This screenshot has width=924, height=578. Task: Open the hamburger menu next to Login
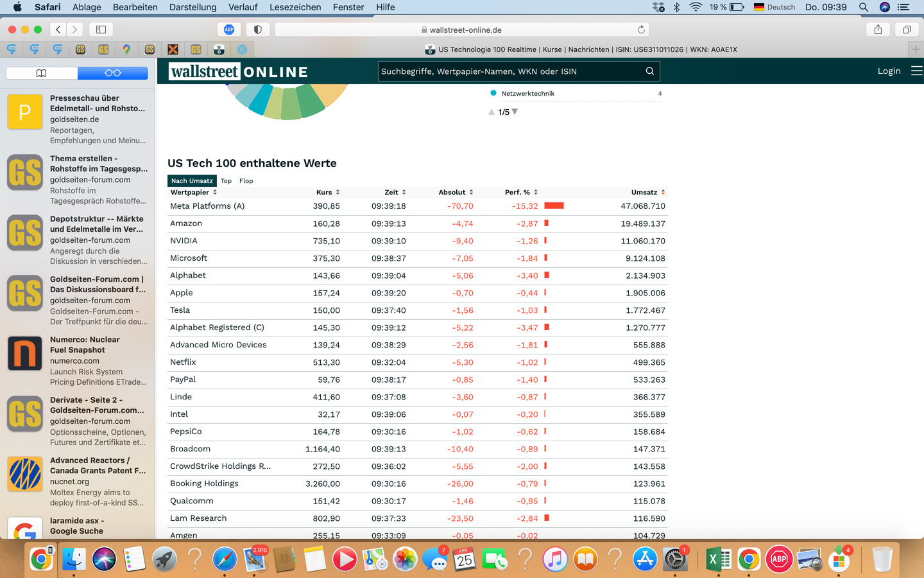tap(916, 71)
